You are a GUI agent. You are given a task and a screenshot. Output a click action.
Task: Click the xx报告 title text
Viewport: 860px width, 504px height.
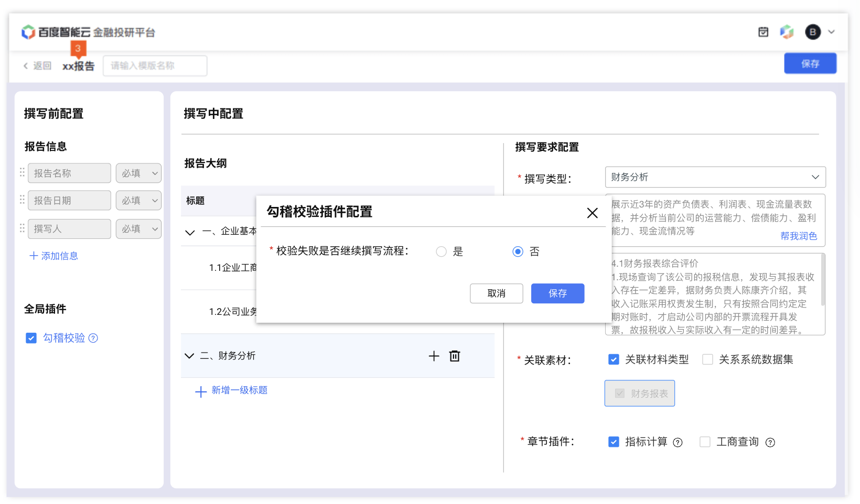click(x=79, y=66)
